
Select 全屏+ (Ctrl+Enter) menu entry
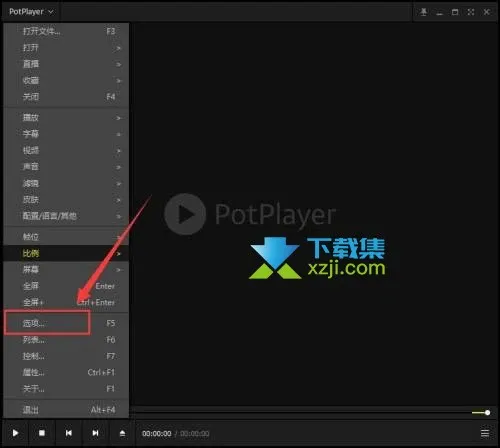click(66, 302)
